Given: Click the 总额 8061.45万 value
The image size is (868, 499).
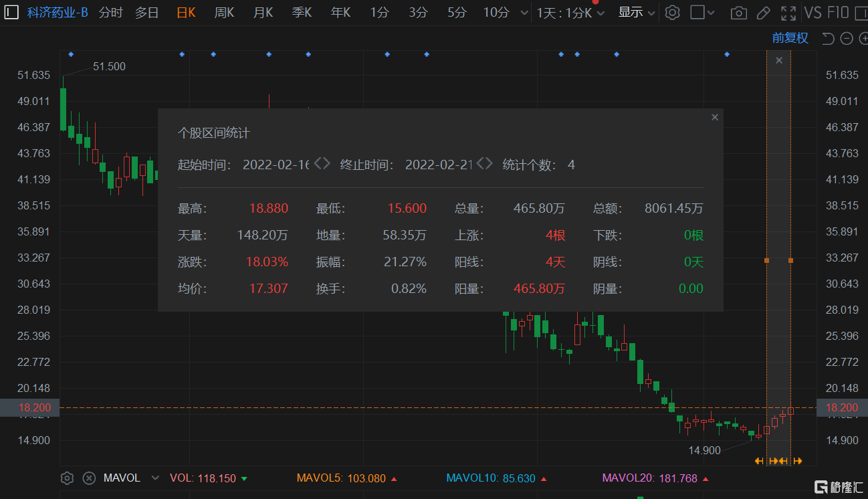Looking at the screenshot, I should [x=674, y=208].
